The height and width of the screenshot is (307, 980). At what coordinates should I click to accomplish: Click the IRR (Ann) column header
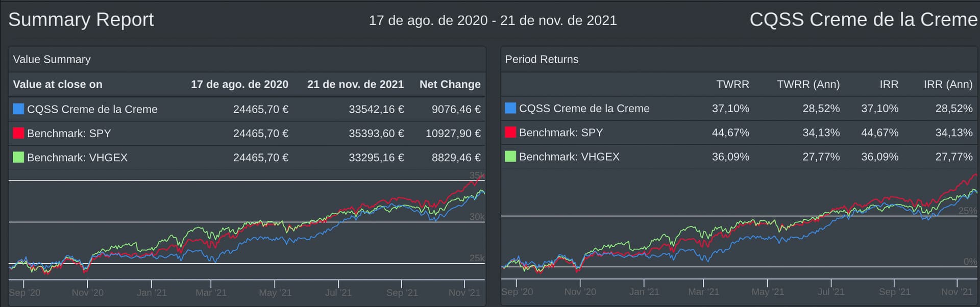[x=948, y=84]
